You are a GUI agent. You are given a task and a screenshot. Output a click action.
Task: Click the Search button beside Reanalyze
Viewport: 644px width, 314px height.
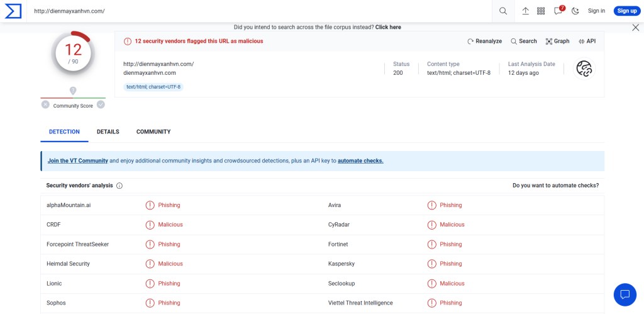524,41
